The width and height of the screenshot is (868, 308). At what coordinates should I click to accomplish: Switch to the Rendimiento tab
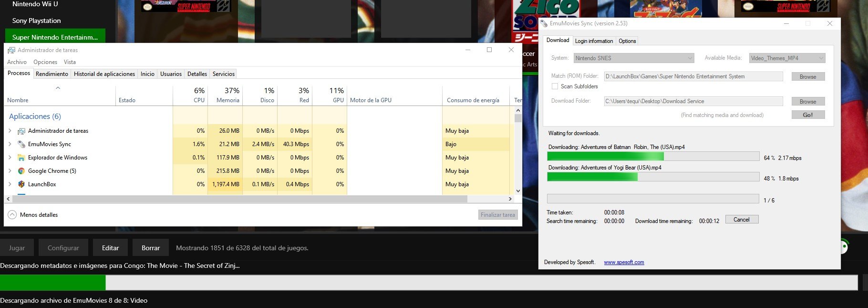(52, 74)
